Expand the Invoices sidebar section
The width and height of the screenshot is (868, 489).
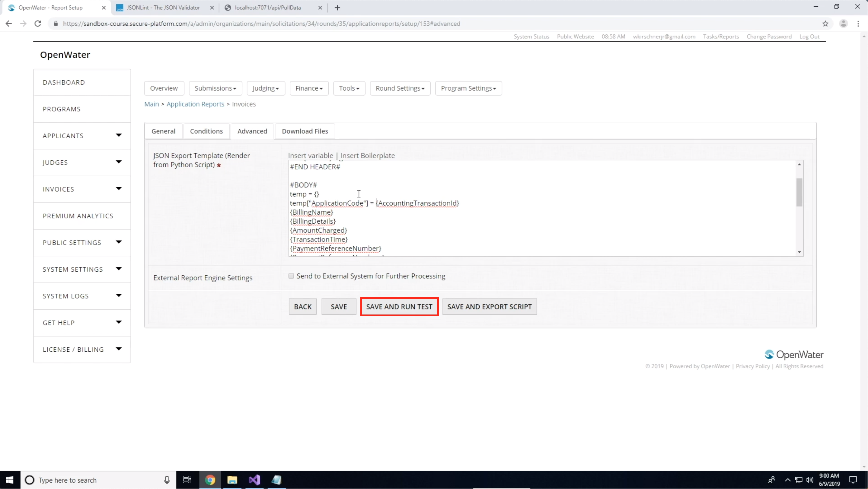(x=119, y=189)
